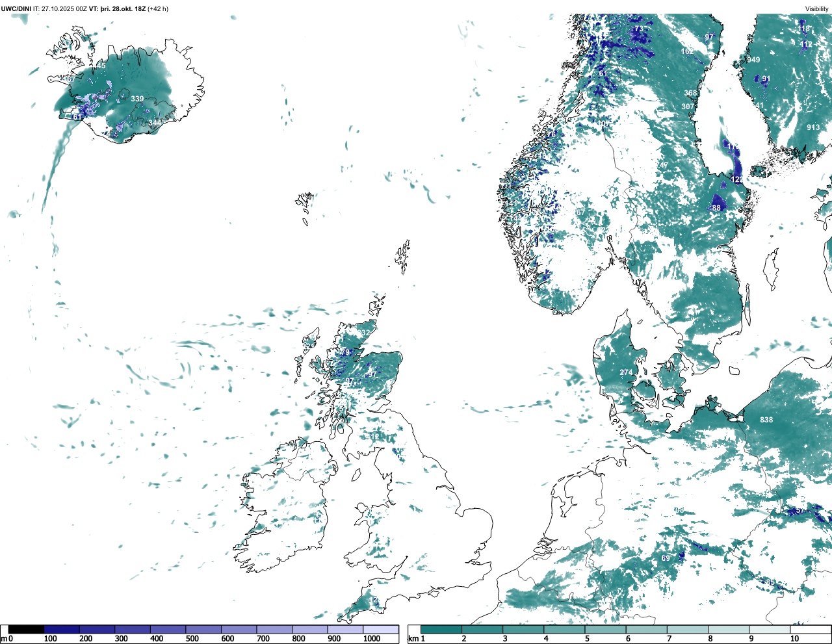Screen dimensions: 832x644
Task: Select the '500' tick on meter legend
Action: point(192,639)
